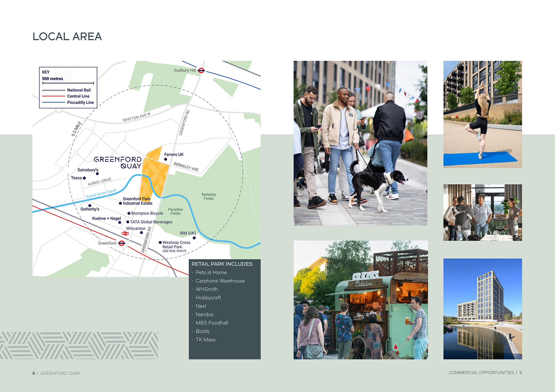Click the Ferrero UK map marker dot

(166, 159)
